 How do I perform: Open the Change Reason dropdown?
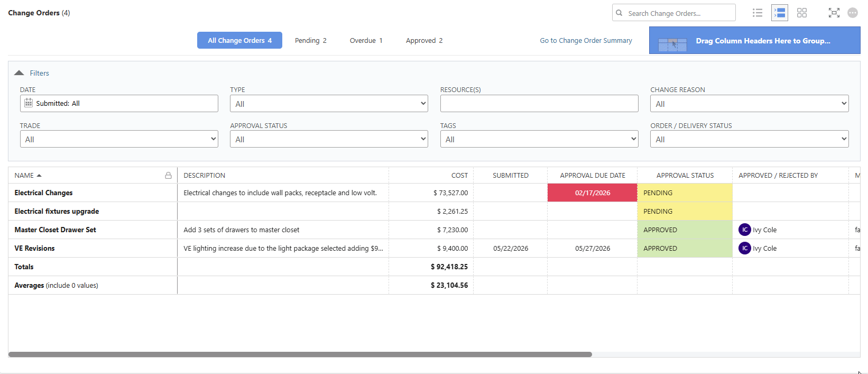click(749, 104)
